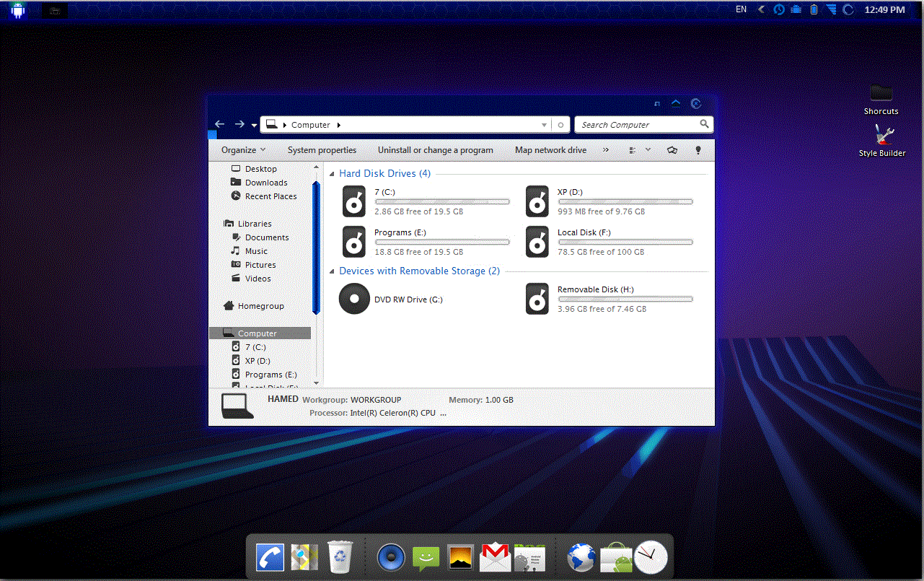Show hidden tray icons with left arrow
Image resolution: width=924 pixels, height=581 pixels.
click(x=761, y=9)
